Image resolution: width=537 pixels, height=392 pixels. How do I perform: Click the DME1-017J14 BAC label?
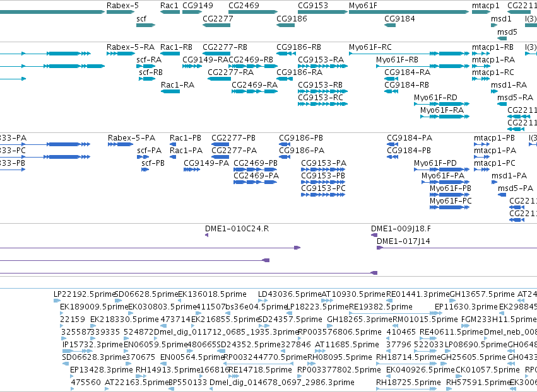403,241
